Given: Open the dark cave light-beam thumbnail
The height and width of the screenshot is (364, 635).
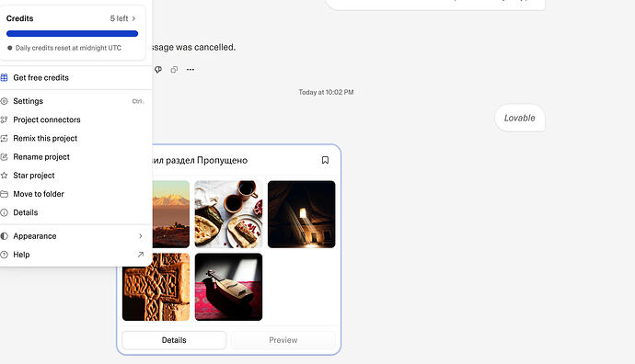Looking at the screenshot, I should (301, 214).
